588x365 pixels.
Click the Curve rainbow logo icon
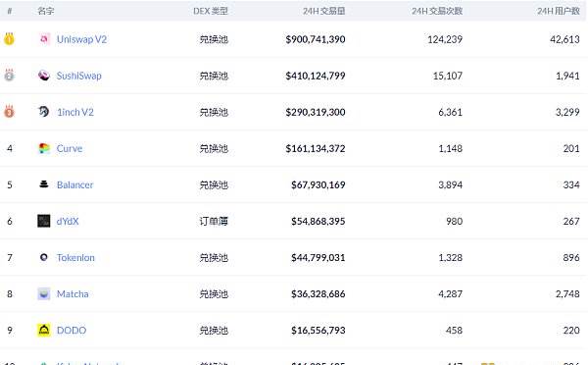click(44, 148)
